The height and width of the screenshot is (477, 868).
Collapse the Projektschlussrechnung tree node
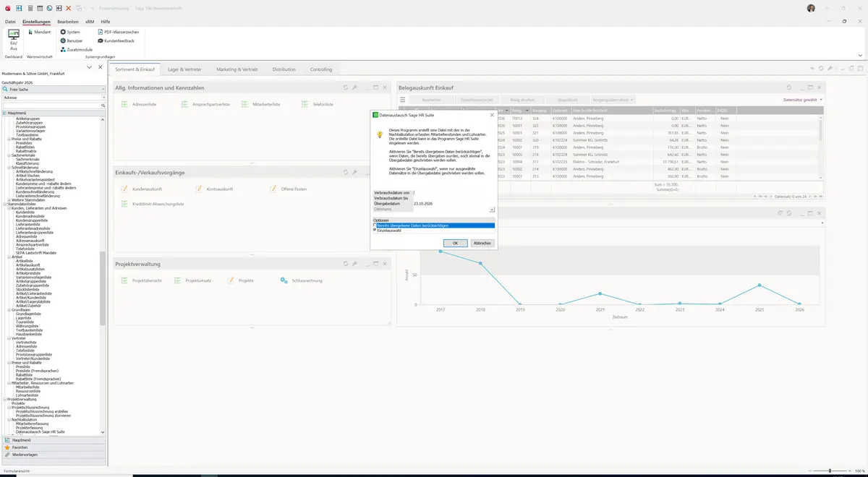(x=9, y=407)
